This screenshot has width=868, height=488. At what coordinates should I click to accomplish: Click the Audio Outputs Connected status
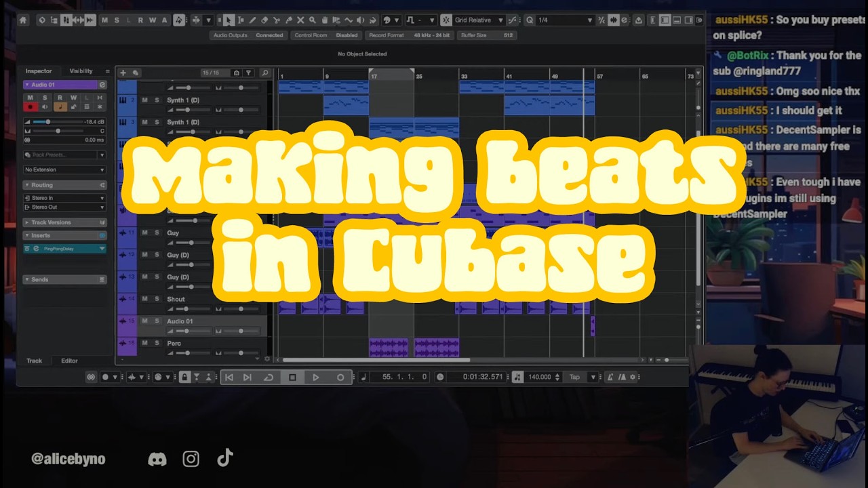[248, 35]
